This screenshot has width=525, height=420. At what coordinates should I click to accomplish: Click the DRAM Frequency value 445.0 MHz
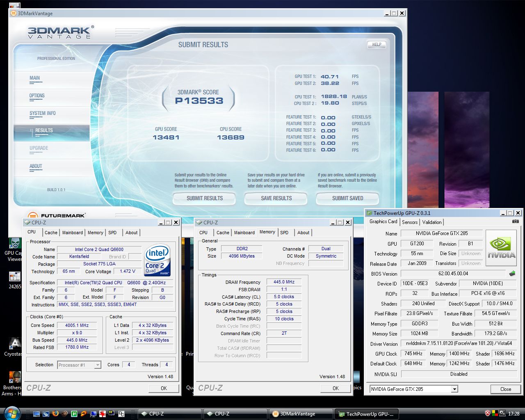284,282
